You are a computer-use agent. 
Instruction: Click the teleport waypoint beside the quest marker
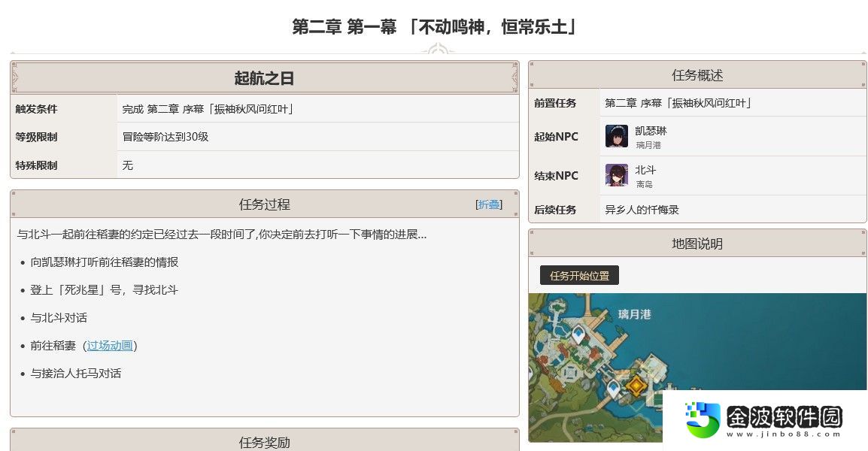(x=613, y=389)
